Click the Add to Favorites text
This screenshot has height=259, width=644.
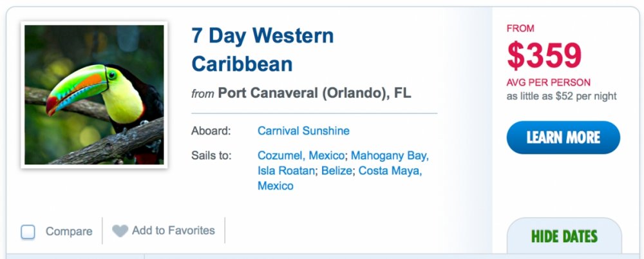click(x=173, y=230)
